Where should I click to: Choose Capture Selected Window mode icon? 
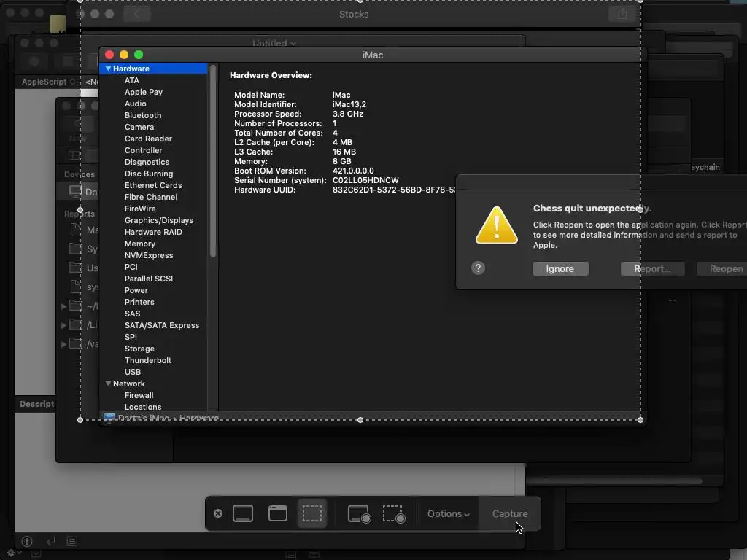[x=278, y=513]
